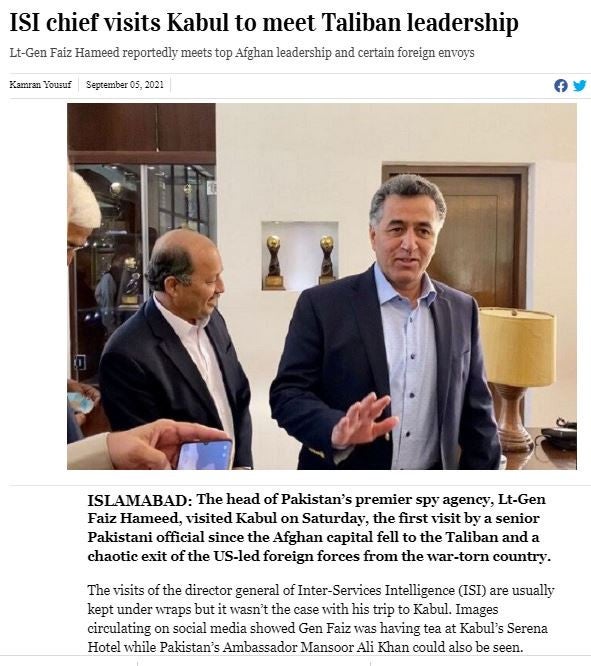Click the bald man in dark jacket

click(176, 348)
